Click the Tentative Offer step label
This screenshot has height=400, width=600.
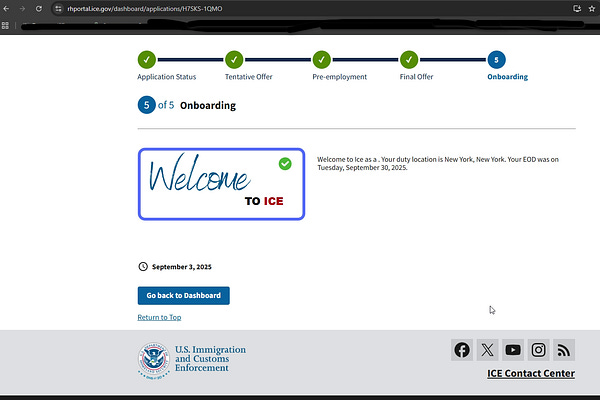tap(249, 77)
